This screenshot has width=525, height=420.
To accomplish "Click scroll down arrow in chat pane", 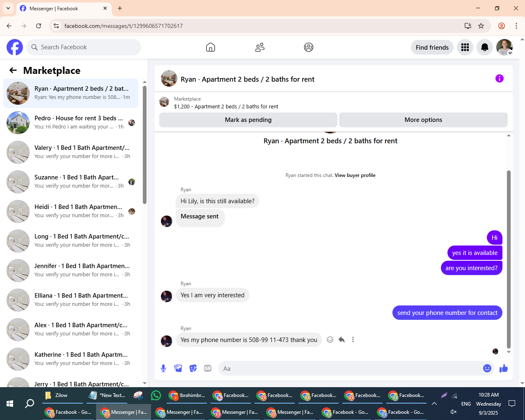I will pos(509,352).
